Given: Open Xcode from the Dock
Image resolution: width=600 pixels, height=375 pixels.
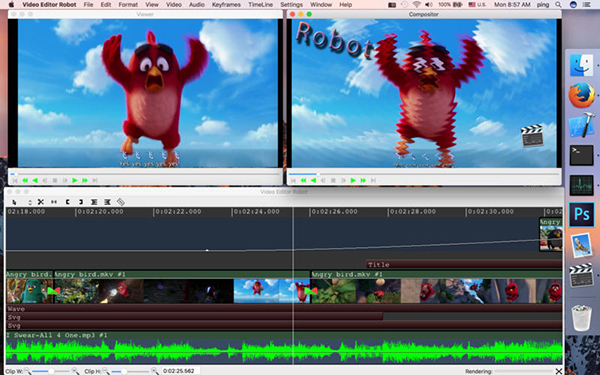Looking at the screenshot, I should (581, 125).
